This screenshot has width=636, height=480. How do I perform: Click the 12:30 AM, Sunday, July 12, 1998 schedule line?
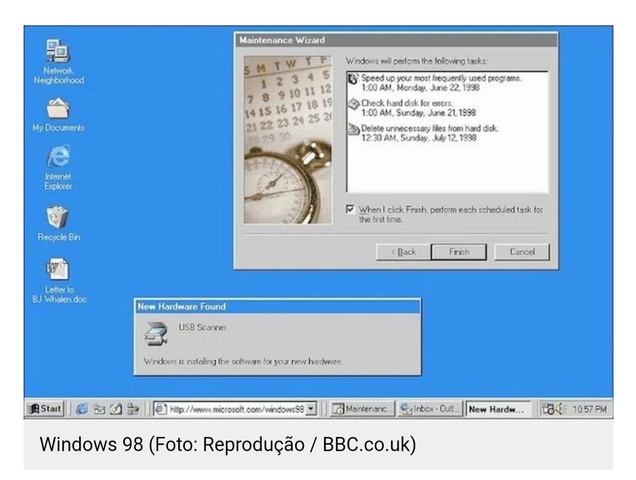click(419, 138)
